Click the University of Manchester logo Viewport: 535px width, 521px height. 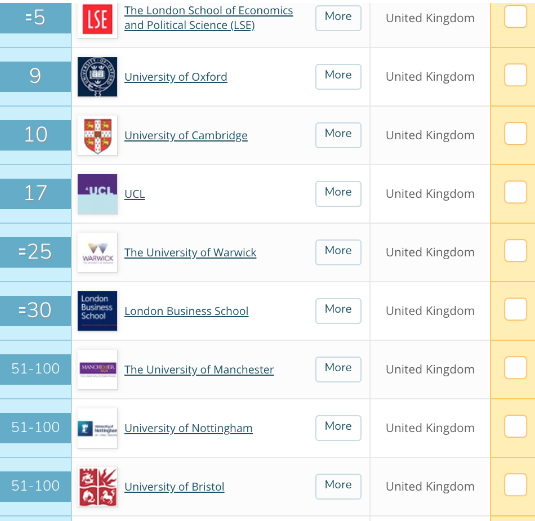(98, 370)
